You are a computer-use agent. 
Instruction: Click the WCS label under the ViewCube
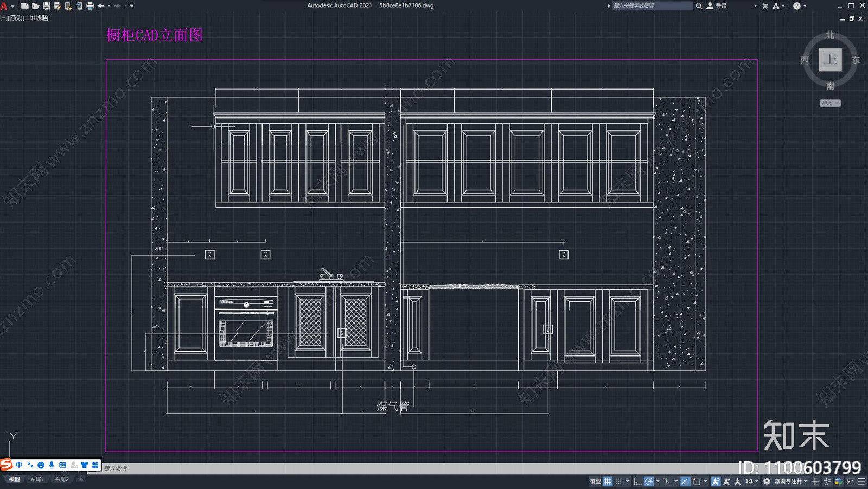click(x=829, y=103)
